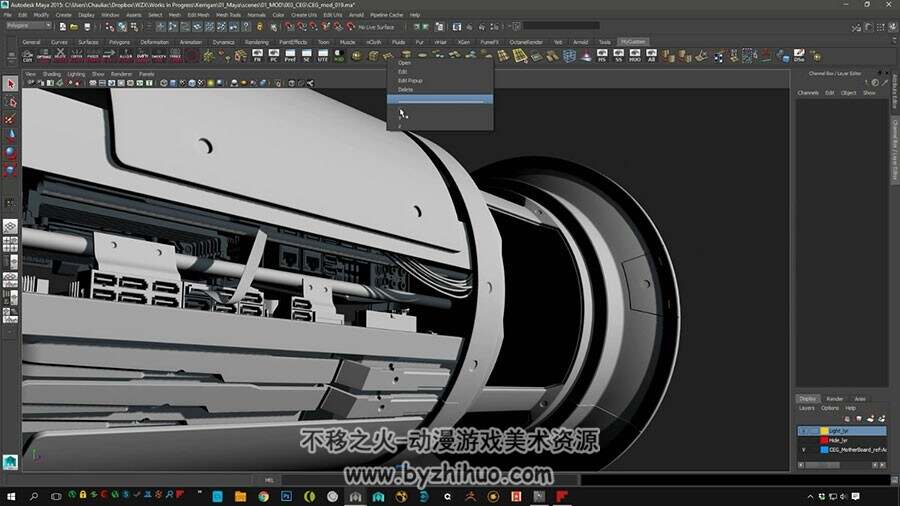Open the Channels menu in Channel Box
Image resolution: width=900 pixels, height=506 pixels.
pos(808,93)
